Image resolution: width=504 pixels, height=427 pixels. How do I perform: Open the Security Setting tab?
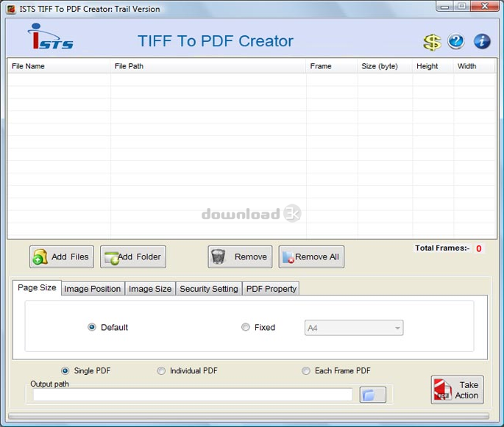209,289
